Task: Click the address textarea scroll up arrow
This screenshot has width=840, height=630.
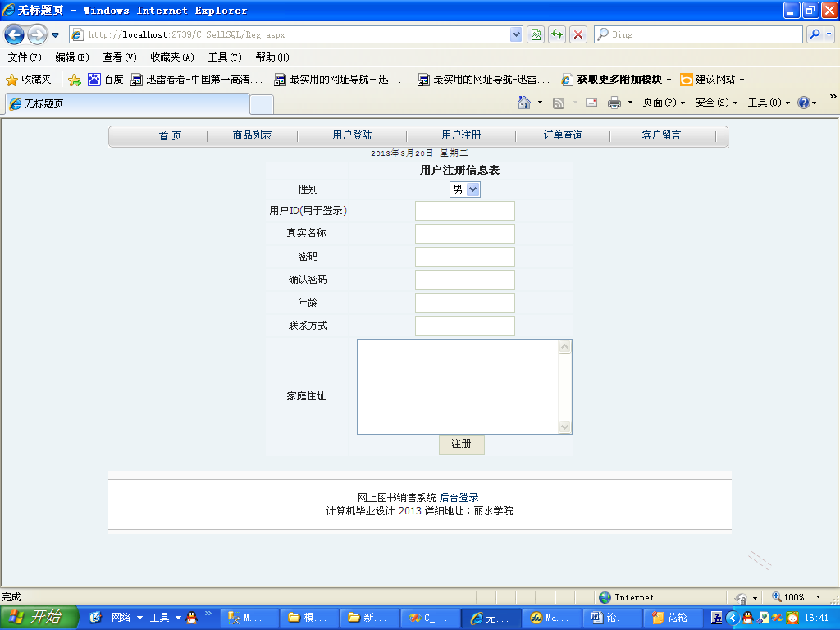Action: click(564, 347)
